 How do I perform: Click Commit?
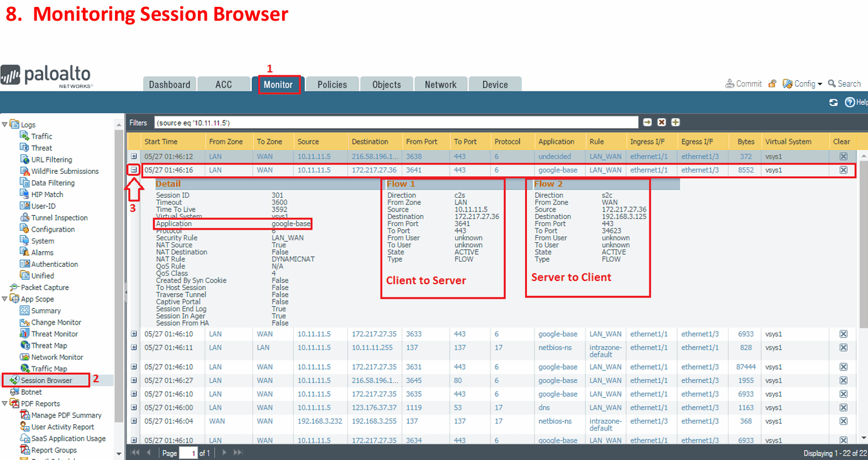[744, 83]
